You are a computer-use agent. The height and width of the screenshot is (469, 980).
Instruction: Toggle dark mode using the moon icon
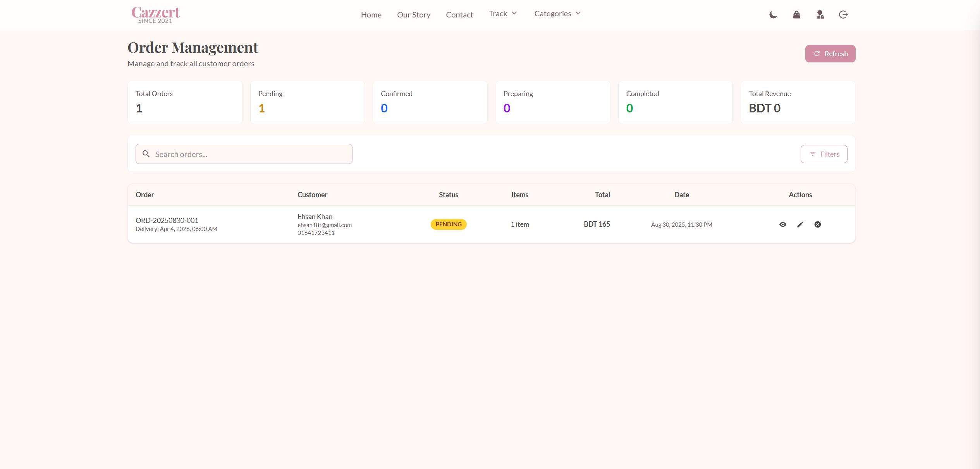point(773,15)
